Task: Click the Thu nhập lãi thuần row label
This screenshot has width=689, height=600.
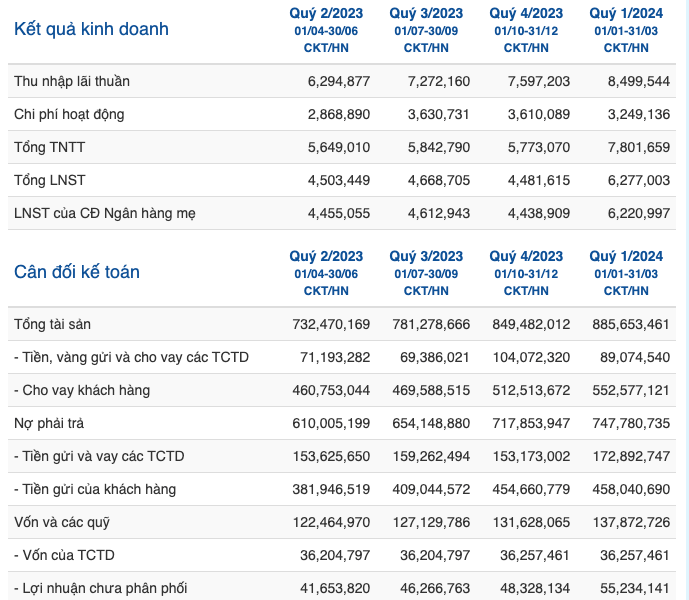Action: point(72,81)
